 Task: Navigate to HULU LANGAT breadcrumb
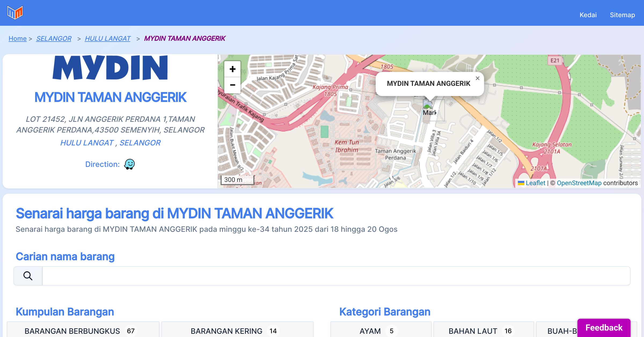108,39
